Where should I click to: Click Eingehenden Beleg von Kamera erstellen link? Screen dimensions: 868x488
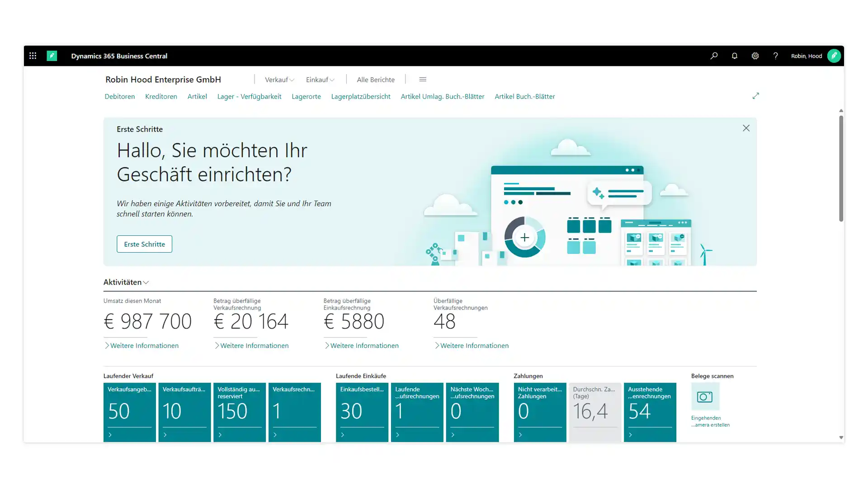coord(710,421)
